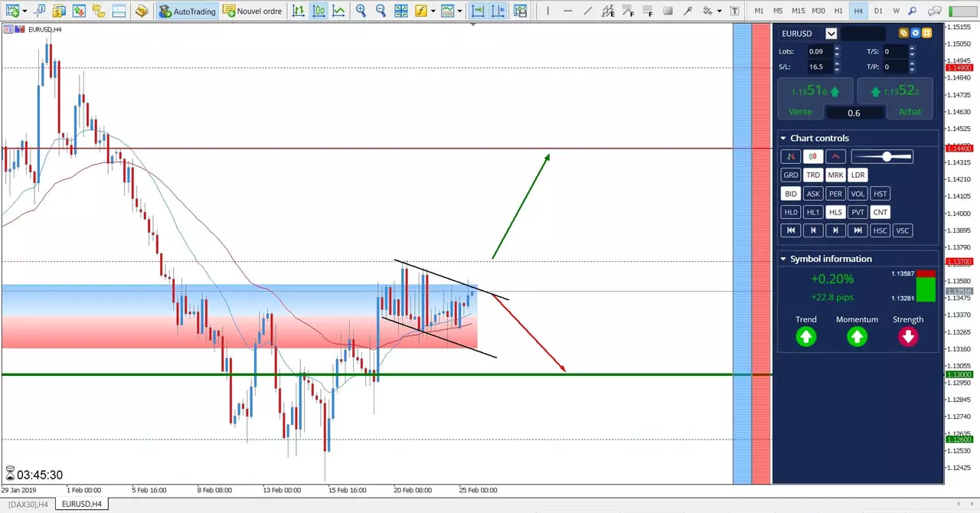Viewport: 980px width, 513px height.
Task: Toggle the ASK line button
Action: 813,194
